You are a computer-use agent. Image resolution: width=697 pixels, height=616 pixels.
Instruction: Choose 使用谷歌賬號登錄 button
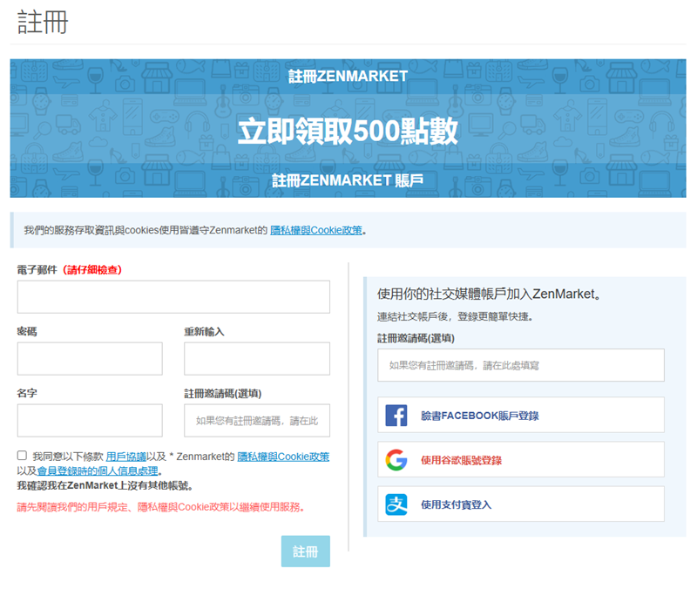(x=521, y=459)
